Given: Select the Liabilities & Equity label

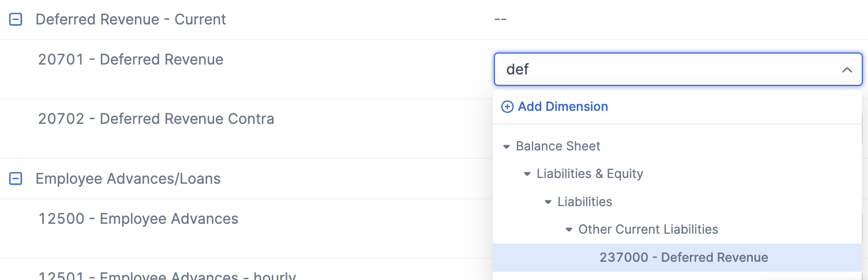Looking at the screenshot, I should [590, 174].
